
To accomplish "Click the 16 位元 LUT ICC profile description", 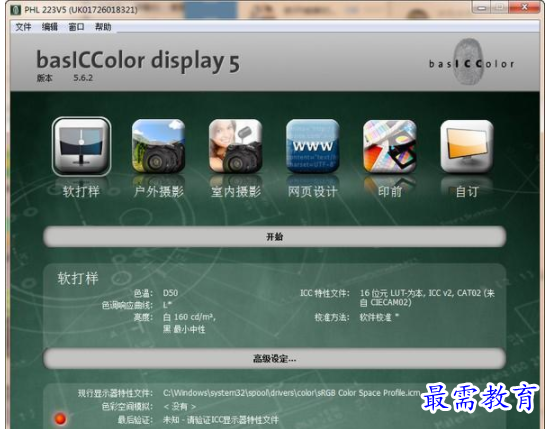I will tap(427, 298).
